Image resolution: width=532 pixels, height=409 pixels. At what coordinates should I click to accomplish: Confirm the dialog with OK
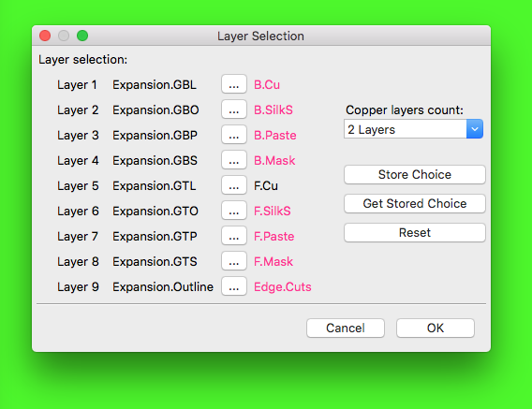(x=436, y=328)
